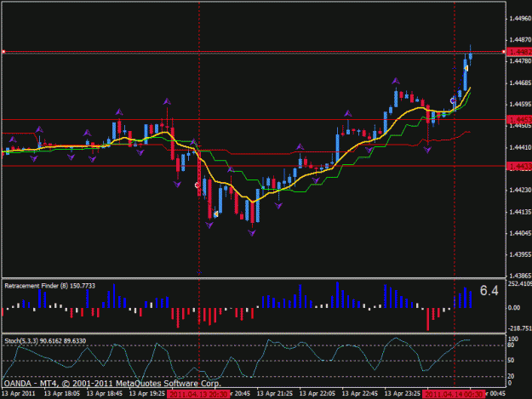This screenshot has width=532, height=399.
Task: Click the Stochastic 80 level label
Action: click(511, 345)
